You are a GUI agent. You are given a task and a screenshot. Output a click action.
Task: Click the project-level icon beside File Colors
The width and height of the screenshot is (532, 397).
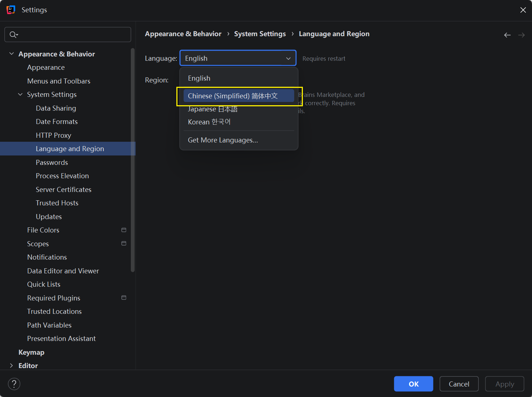124,230
